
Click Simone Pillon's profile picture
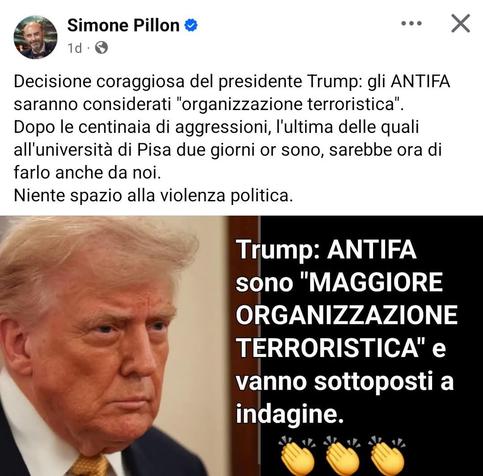(x=35, y=37)
